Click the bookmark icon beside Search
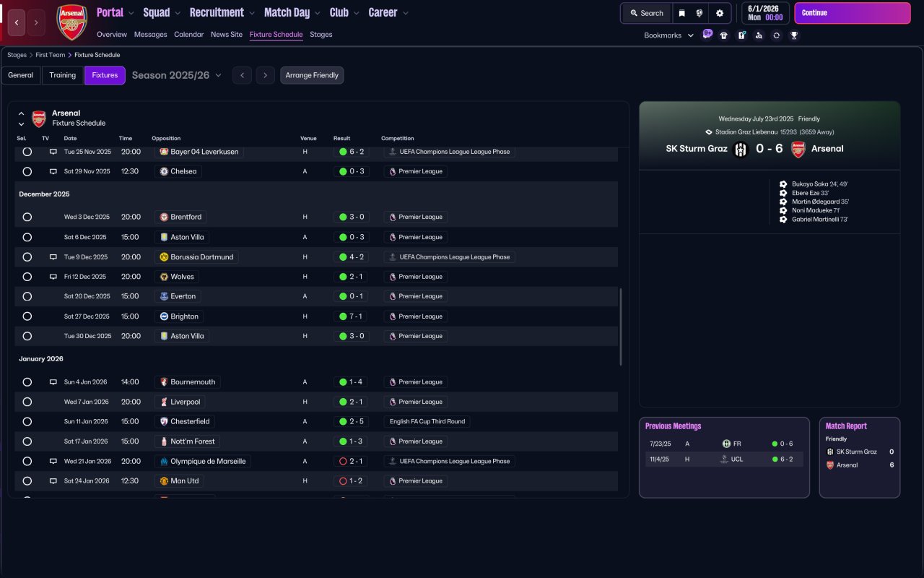Viewport: 924px width, 578px height. (681, 13)
